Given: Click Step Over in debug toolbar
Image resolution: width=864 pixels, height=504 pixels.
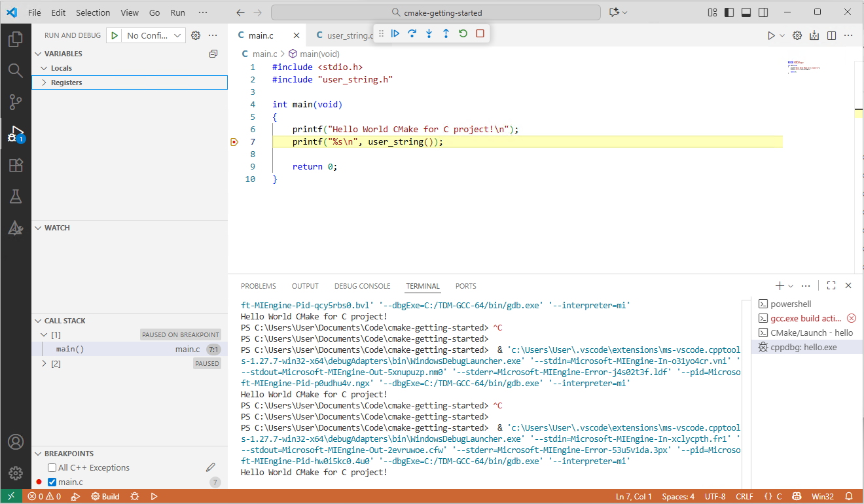Looking at the screenshot, I should click(x=412, y=33).
